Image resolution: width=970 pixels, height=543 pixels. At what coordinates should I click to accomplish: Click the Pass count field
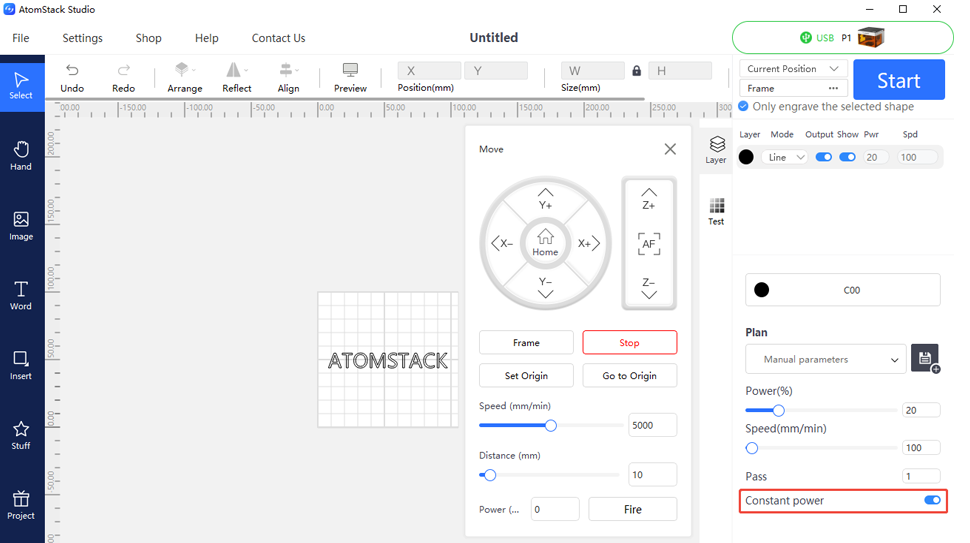(x=921, y=476)
